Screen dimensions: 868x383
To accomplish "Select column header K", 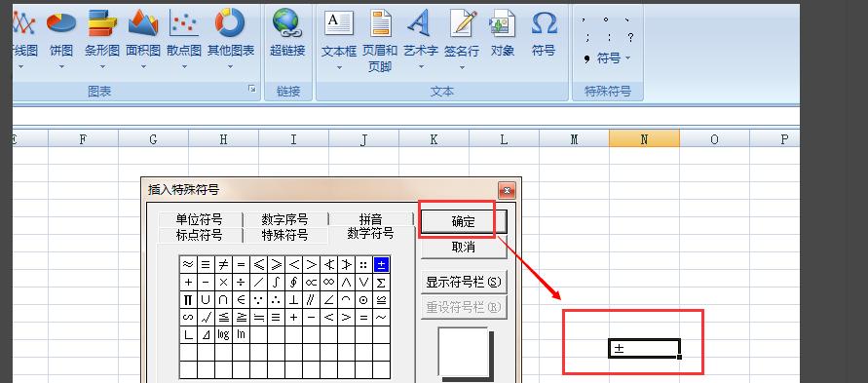I will click(x=434, y=139).
